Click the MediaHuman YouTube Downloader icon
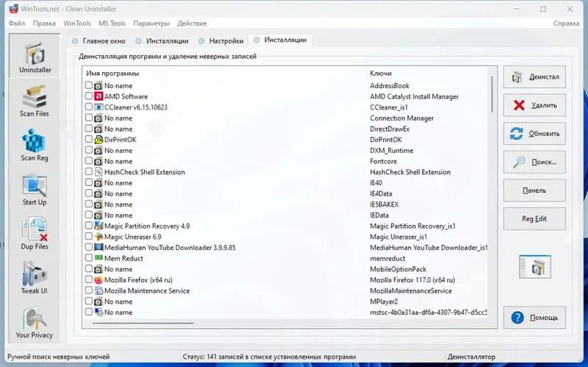The height and width of the screenshot is (367, 588). coord(98,248)
